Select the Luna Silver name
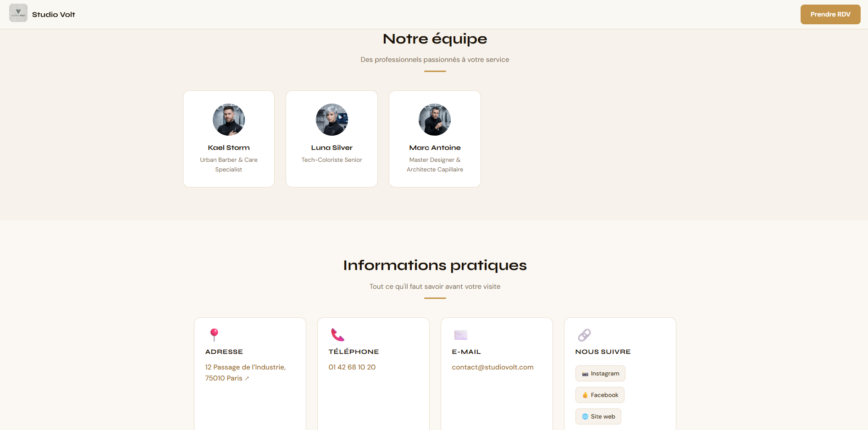This screenshot has height=430, width=868. click(332, 148)
